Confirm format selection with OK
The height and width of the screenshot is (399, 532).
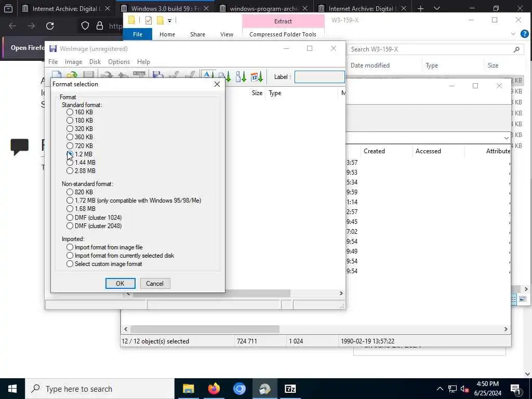(120, 283)
